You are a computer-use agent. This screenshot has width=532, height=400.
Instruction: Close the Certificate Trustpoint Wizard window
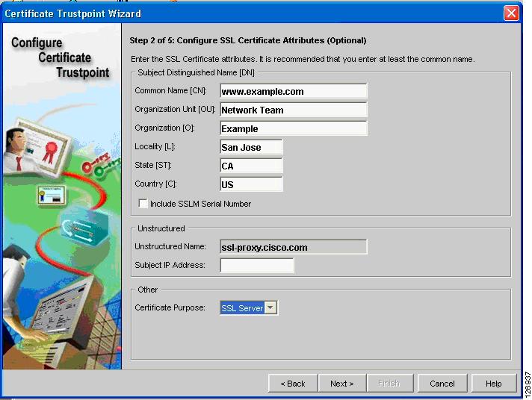coord(511,13)
